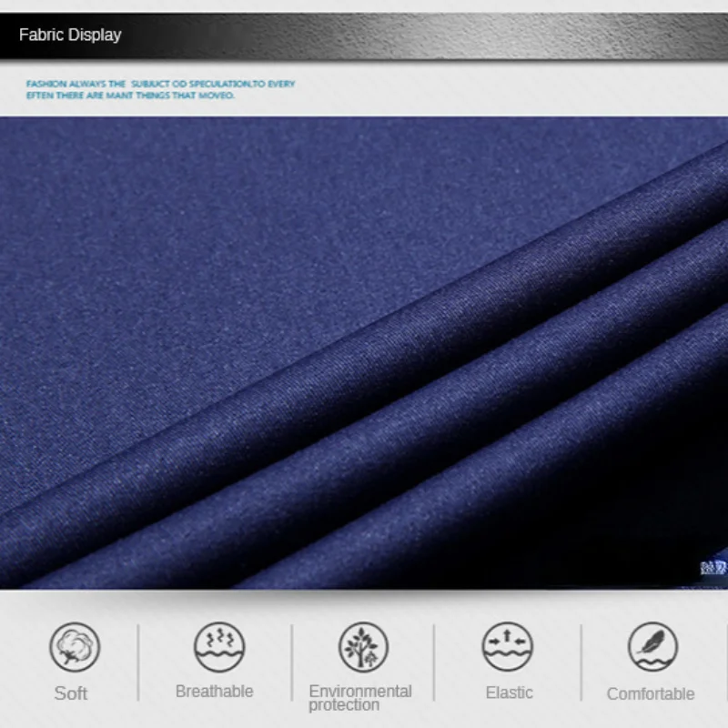728x728 pixels.
Task: Click the Elastic arrows icon
Action: tap(508, 646)
